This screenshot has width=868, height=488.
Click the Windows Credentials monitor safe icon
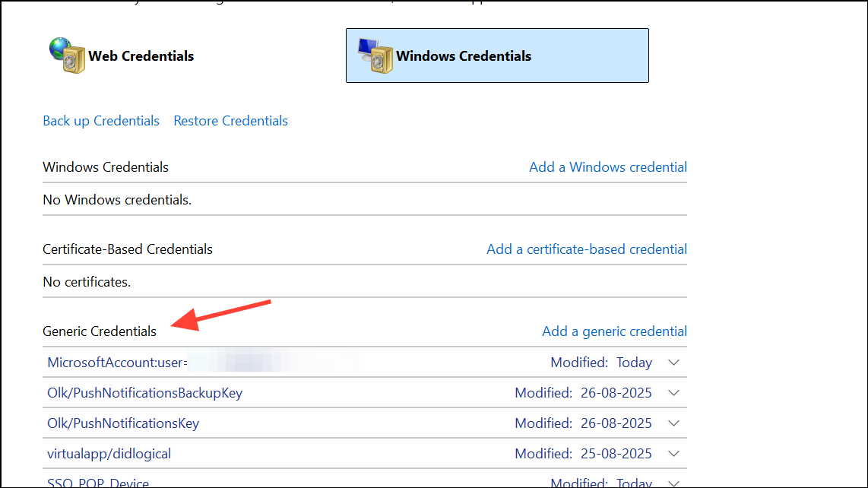pyautogui.click(x=375, y=55)
